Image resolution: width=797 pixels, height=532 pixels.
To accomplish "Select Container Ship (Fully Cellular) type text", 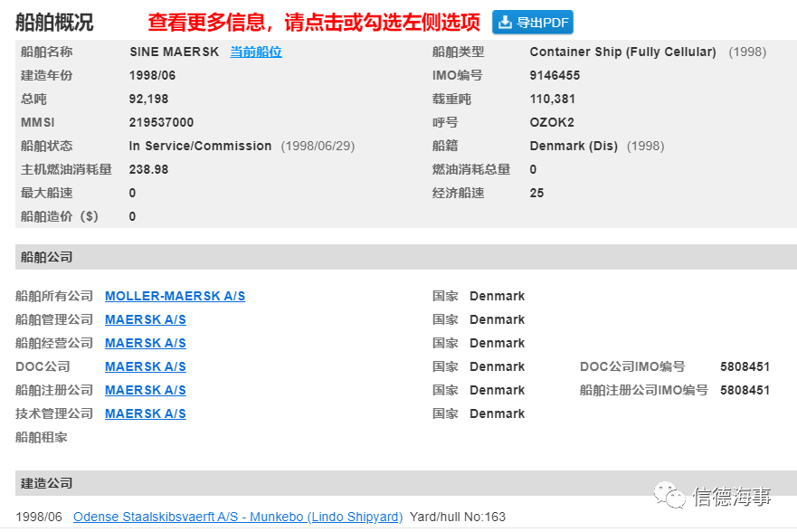I will [622, 52].
